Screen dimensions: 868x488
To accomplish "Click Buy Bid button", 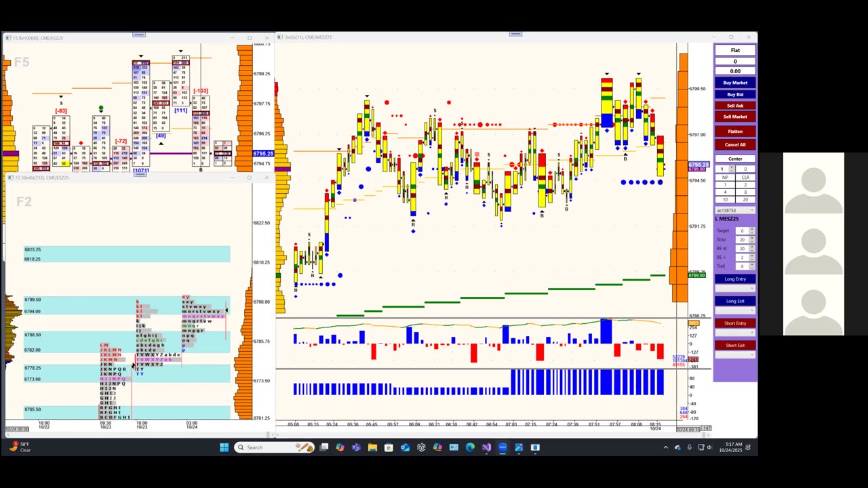I will (x=735, y=94).
